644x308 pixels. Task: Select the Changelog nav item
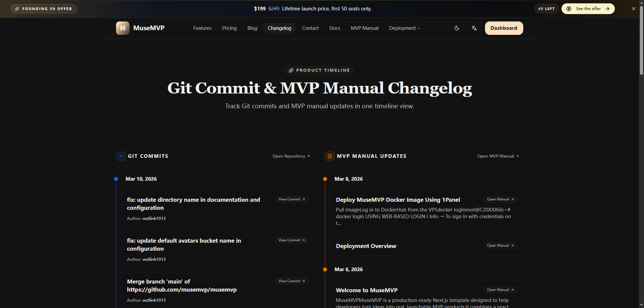point(279,28)
